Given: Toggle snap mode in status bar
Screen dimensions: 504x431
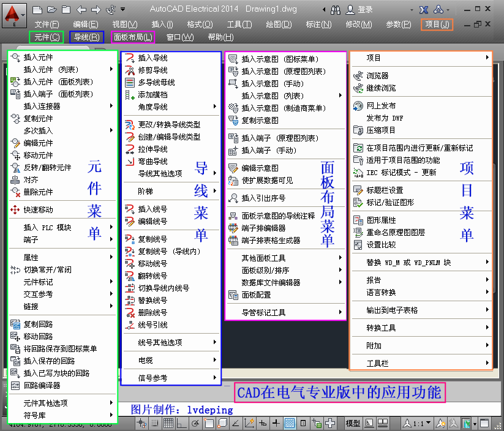Looking at the screenshot, I should (155, 423).
